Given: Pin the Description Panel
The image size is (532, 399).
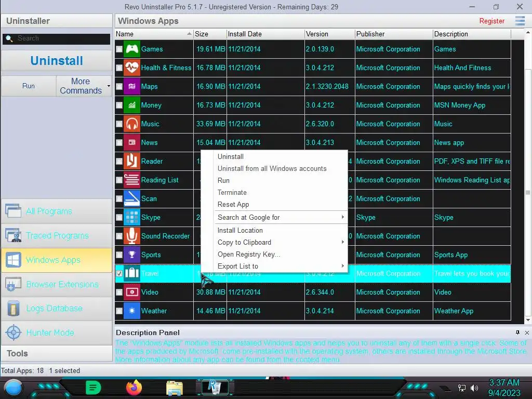Looking at the screenshot, I should click(517, 332).
